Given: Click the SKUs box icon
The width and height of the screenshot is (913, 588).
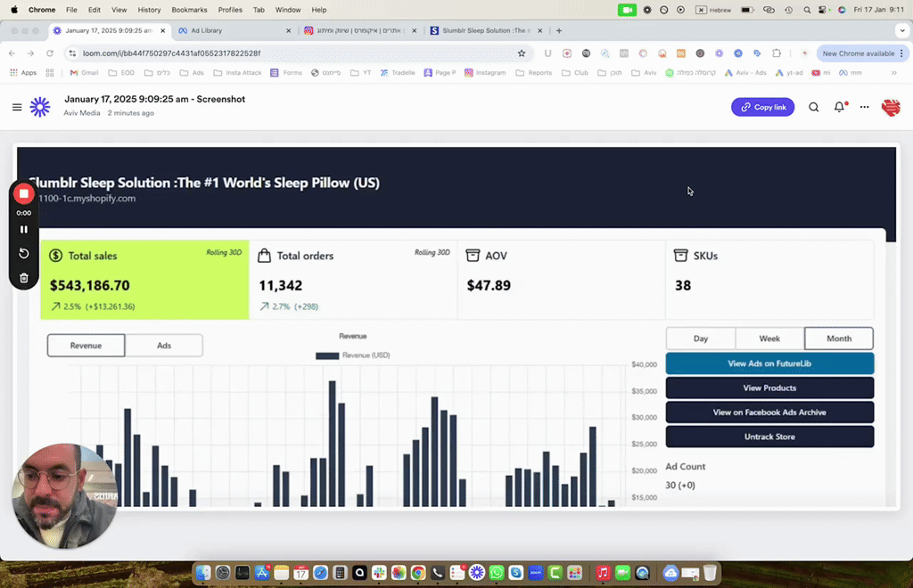Looking at the screenshot, I should [680, 256].
